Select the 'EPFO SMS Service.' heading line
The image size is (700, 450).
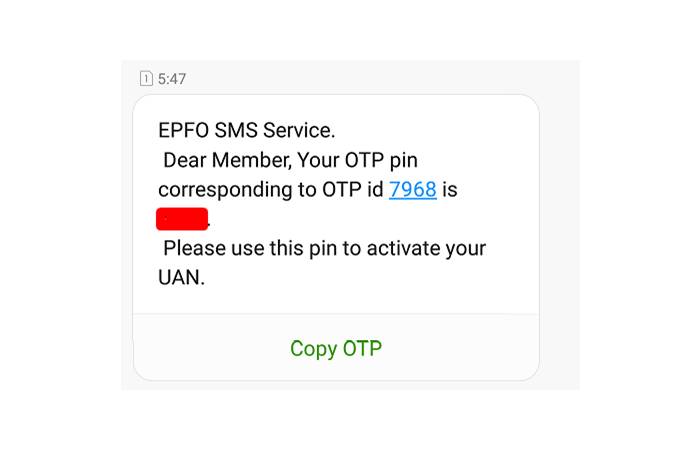246,130
